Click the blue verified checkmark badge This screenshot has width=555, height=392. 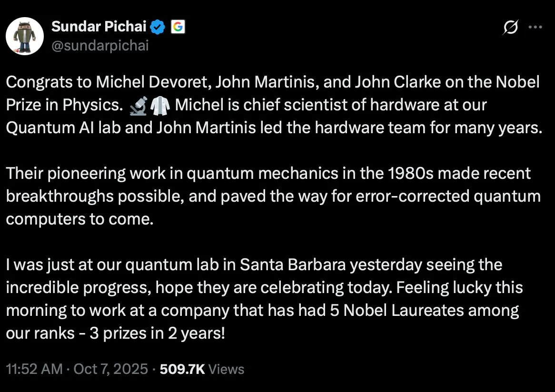click(158, 28)
